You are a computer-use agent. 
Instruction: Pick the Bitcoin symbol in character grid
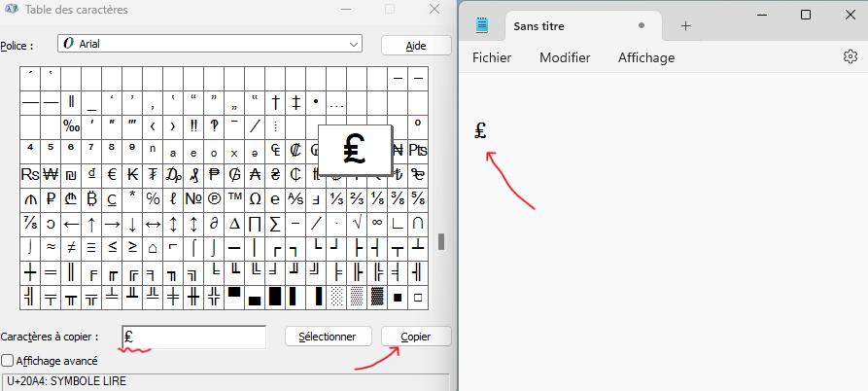click(x=91, y=199)
